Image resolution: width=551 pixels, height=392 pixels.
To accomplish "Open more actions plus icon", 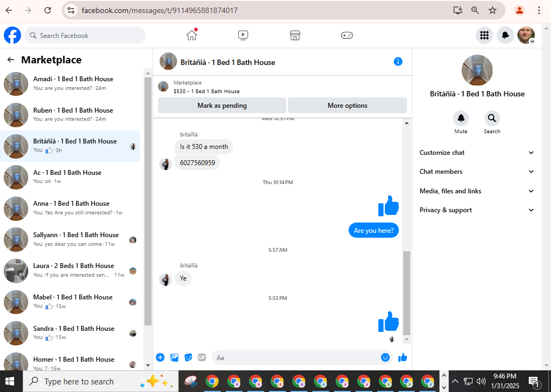I will pos(160,357).
